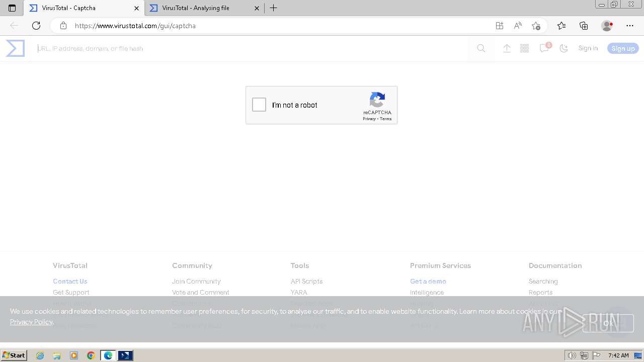Open the blue console taskbar app
The width and height of the screenshot is (644, 362).
[125, 355]
